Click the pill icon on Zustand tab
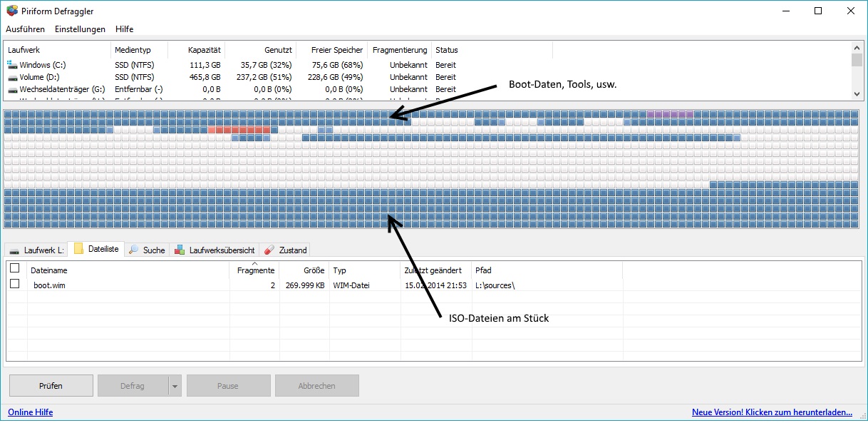This screenshot has width=868, height=428. pyautogui.click(x=269, y=250)
